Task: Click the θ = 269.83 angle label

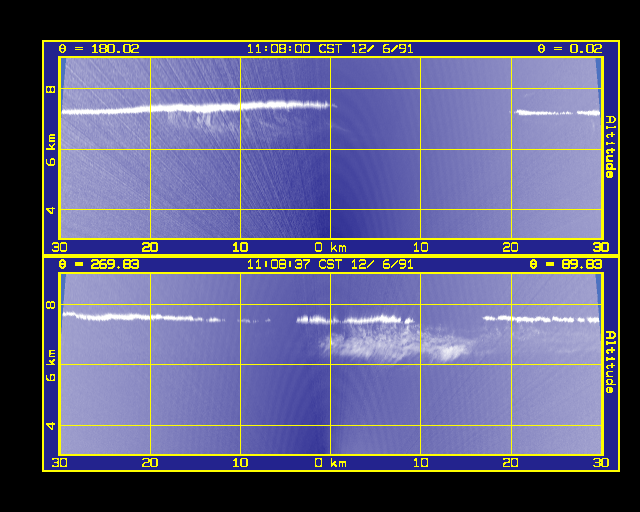Action: (99, 264)
